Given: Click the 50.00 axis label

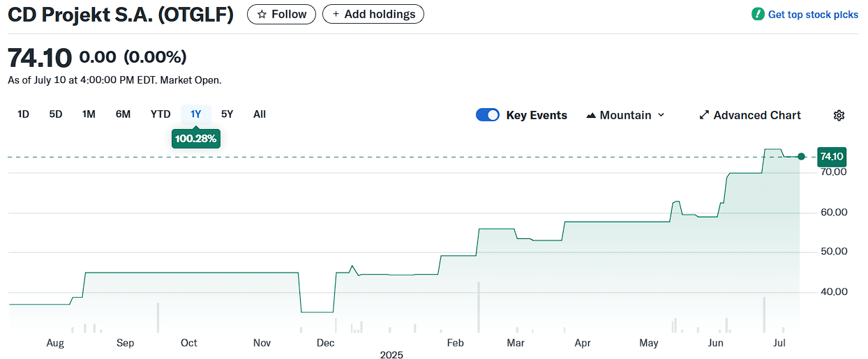Looking at the screenshot, I should click(x=833, y=252).
